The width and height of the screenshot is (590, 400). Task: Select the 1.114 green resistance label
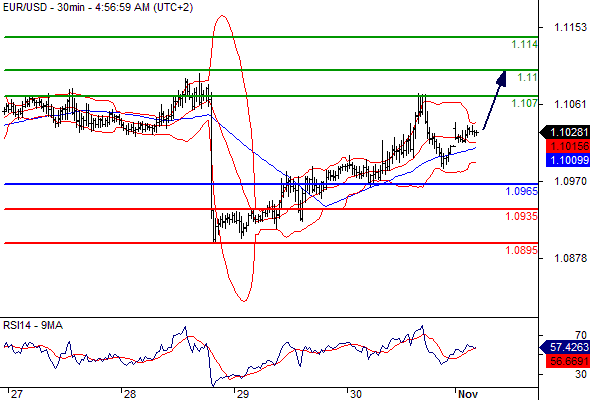tap(524, 44)
